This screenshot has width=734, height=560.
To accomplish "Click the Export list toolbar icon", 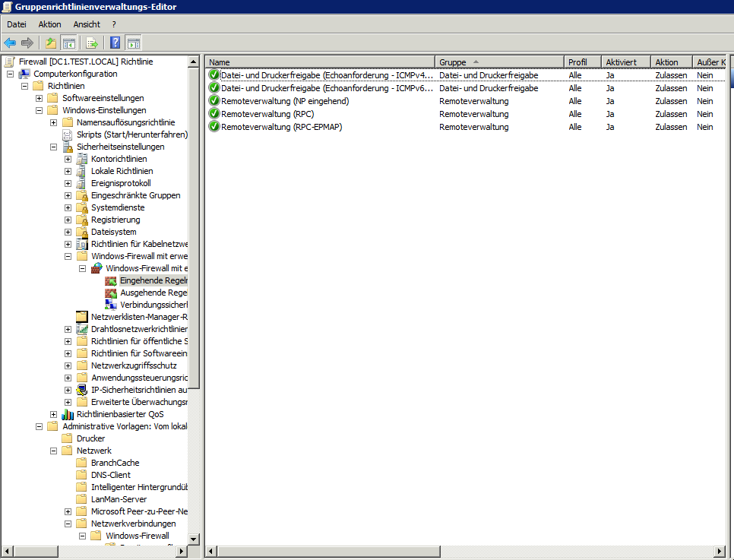I will click(93, 43).
